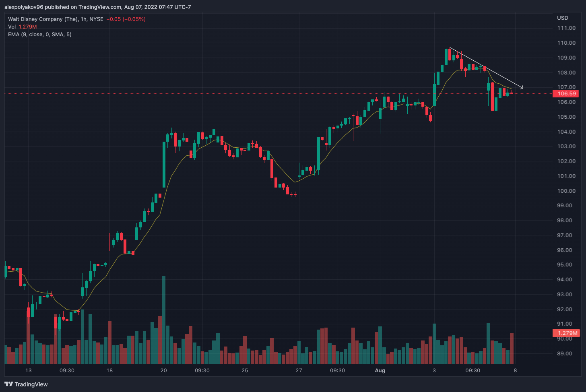This screenshot has width=586, height=392.
Task: Click the 102.00 price axis label
Action: 566,161
